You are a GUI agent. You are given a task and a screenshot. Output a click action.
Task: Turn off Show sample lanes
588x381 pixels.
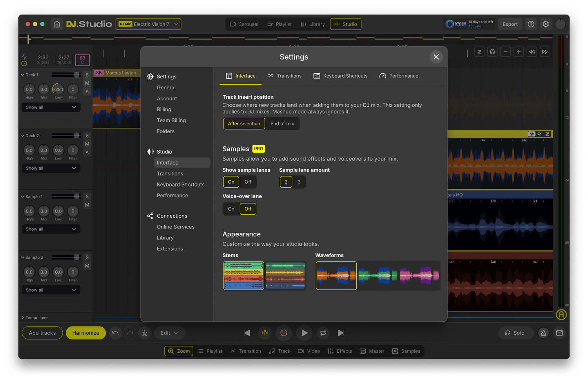(248, 182)
